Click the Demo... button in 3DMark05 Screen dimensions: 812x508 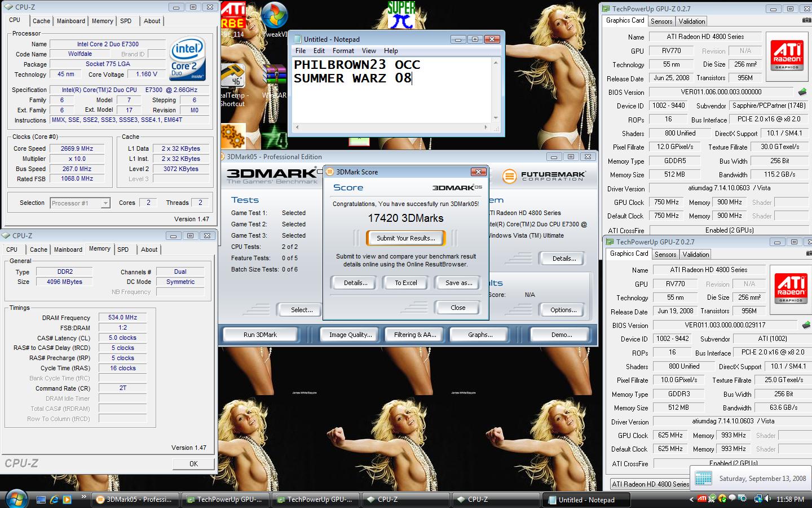pos(562,335)
